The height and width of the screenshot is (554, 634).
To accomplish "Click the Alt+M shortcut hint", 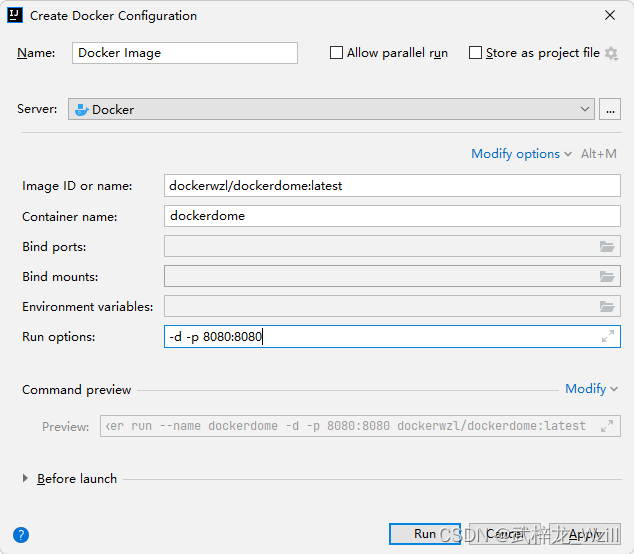I will tap(599, 154).
